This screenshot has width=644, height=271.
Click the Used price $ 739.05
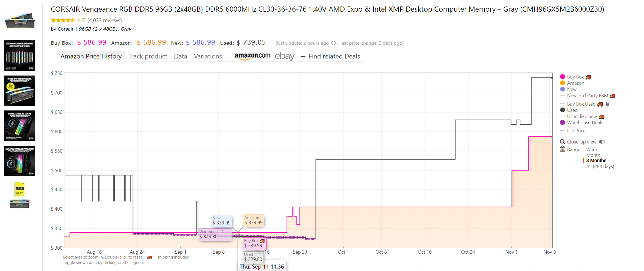point(251,43)
